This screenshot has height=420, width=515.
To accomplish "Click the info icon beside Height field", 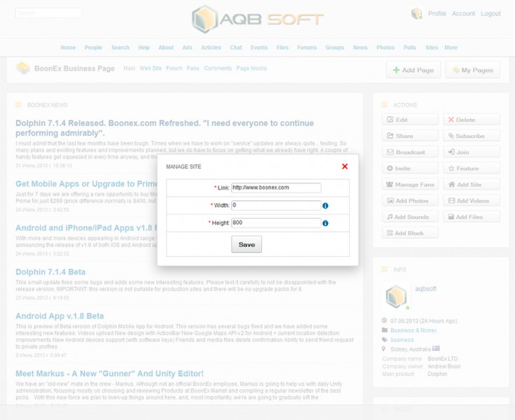I will [x=325, y=223].
